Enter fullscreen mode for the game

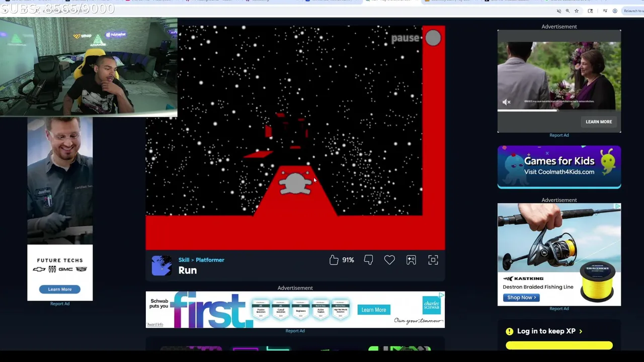click(x=433, y=260)
